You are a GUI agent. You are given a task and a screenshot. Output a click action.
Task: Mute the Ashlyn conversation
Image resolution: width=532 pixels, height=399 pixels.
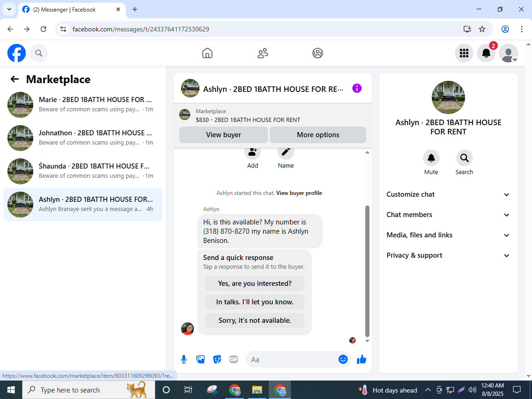[431, 158]
